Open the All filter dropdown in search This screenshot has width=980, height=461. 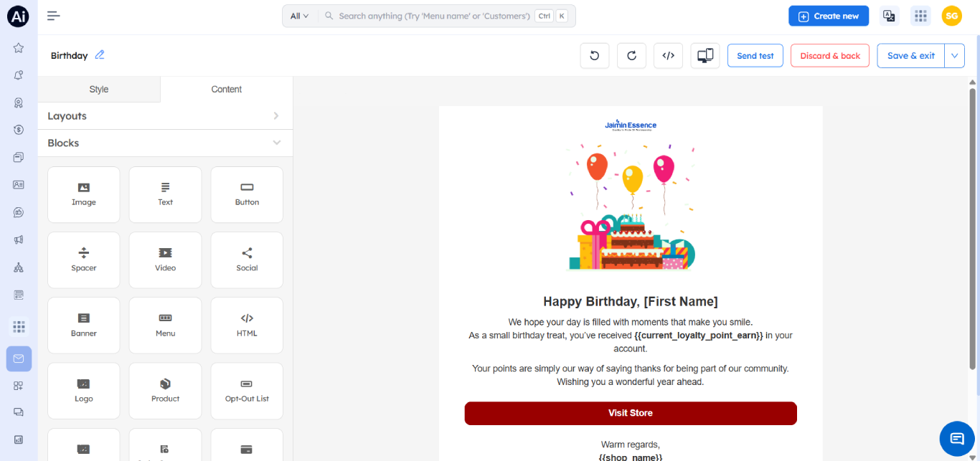(x=299, y=15)
